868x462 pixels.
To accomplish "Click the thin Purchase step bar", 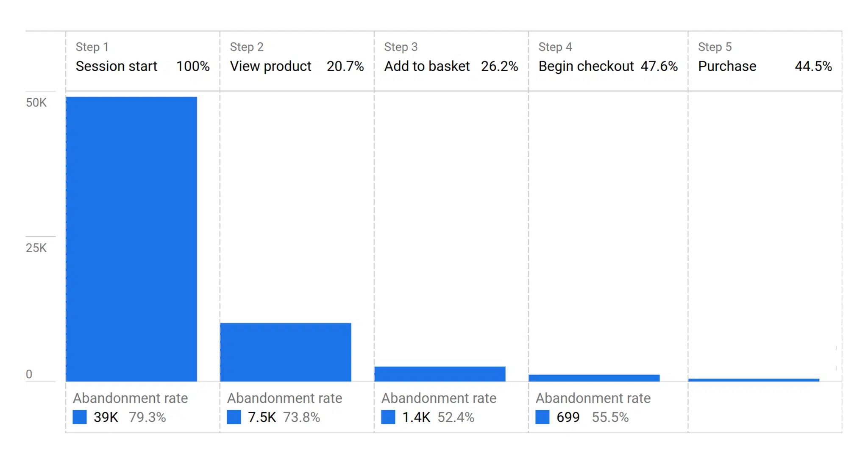I will (x=754, y=380).
